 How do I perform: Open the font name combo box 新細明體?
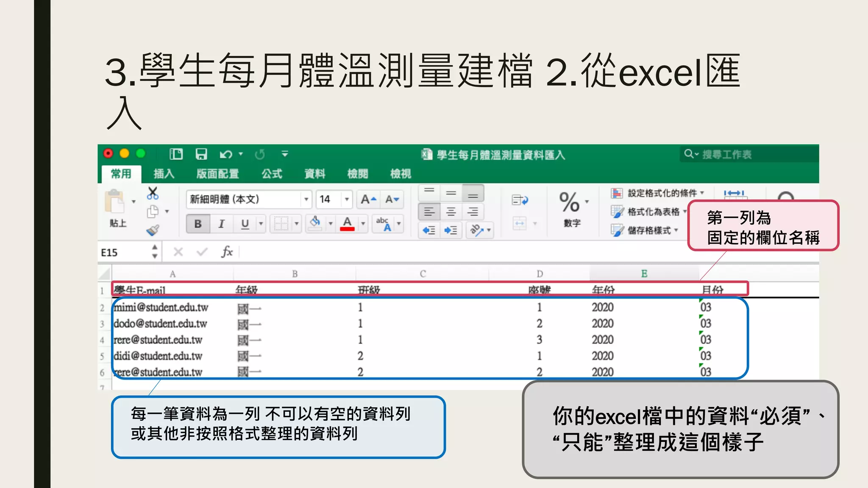[249, 199]
